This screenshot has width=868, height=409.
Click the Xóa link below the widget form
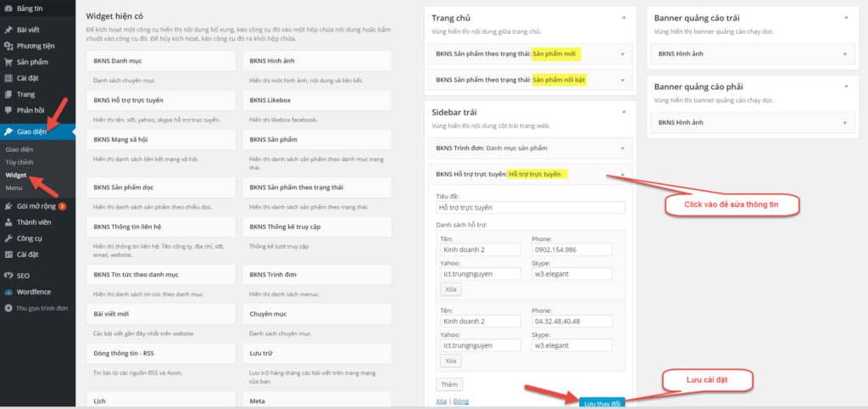tap(441, 401)
